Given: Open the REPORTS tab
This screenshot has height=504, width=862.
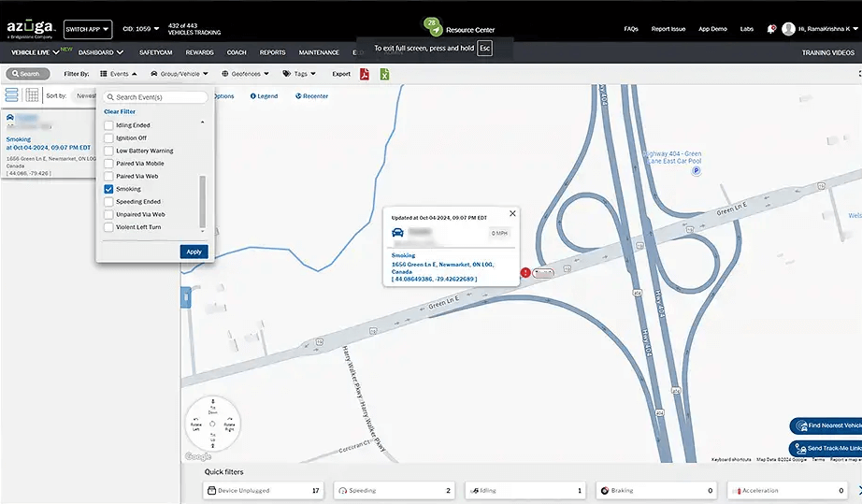Looking at the screenshot, I should (273, 52).
